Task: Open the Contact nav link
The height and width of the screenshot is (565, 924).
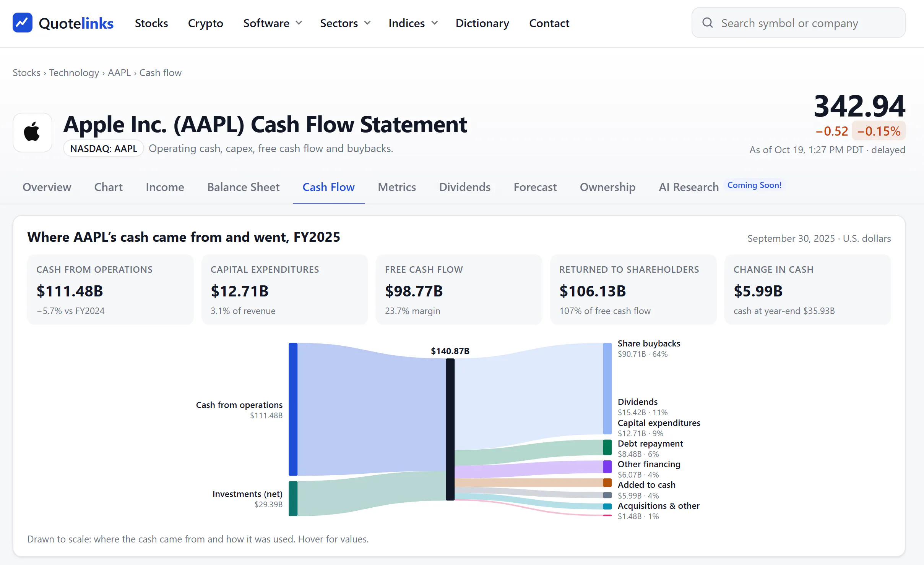Action: tap(549, 23)
